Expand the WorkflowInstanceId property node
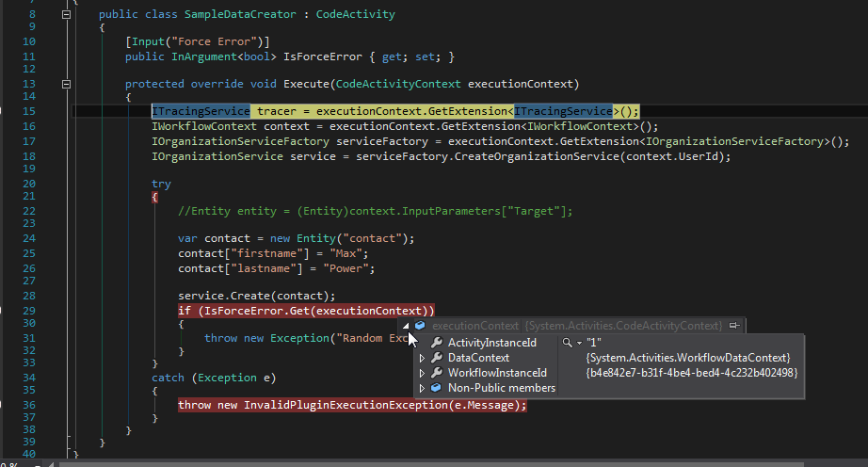The height and width of the screenshot is (467, 868). (422, 373)
